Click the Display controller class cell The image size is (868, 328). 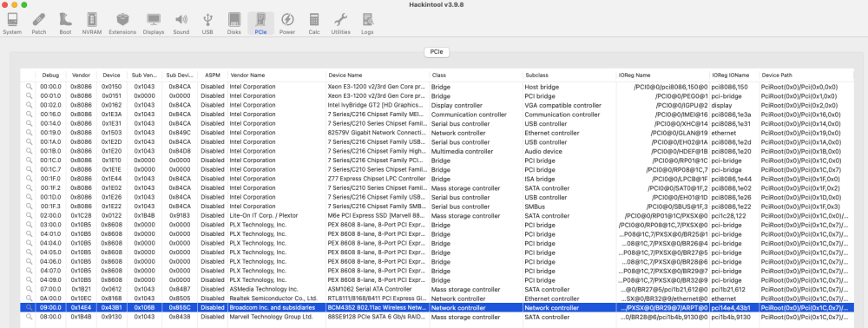pyautogui.click(x=457, y=105)
